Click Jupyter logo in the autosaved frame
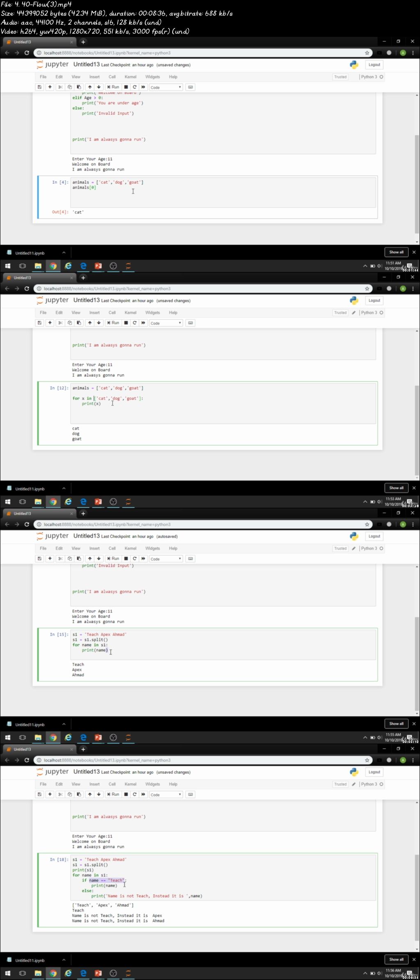Image resolution: width=420 pixels, height=980 pixels. (x=52, y=536)
